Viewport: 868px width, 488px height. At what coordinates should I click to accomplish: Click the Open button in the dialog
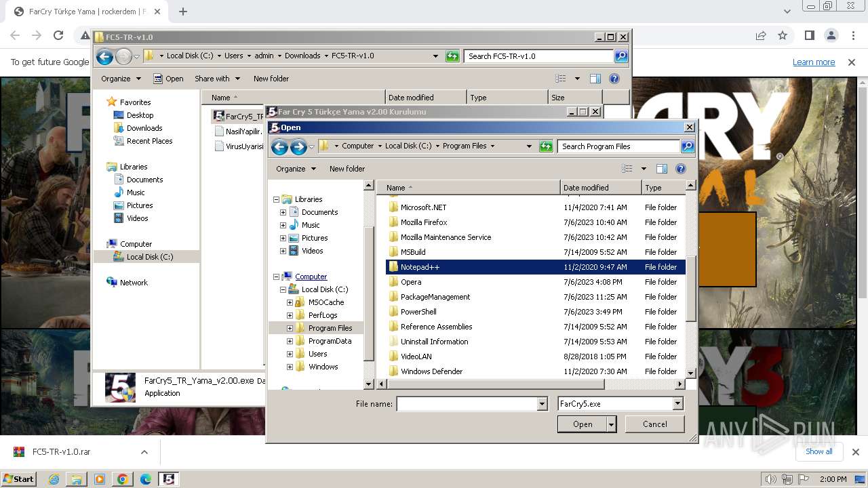pyautogui.click(x=583, y=424)
